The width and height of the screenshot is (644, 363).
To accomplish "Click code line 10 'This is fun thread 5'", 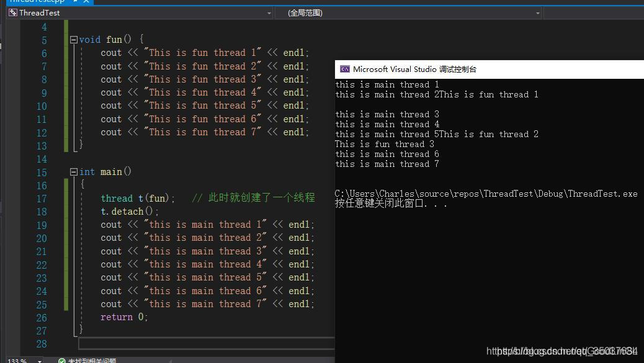I will [205, 105].
